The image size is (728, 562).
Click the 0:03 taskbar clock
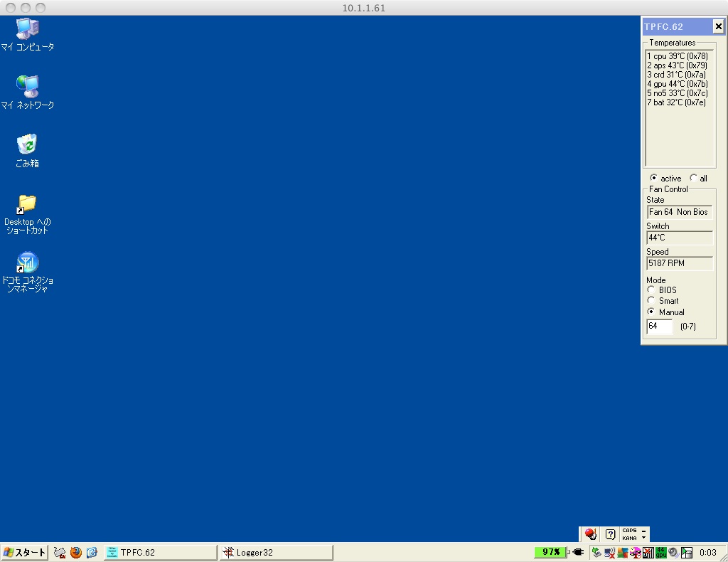point(708,552)
